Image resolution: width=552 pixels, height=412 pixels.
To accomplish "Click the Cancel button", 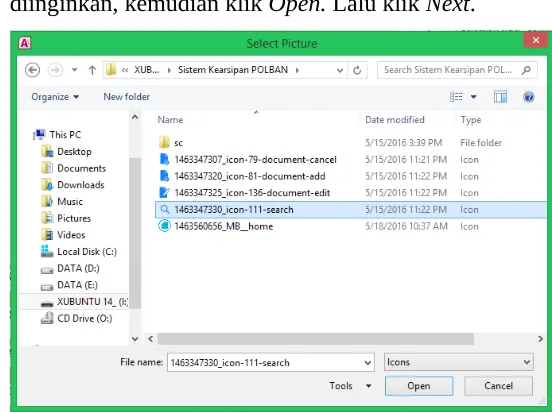I will (x=498, y=386).
